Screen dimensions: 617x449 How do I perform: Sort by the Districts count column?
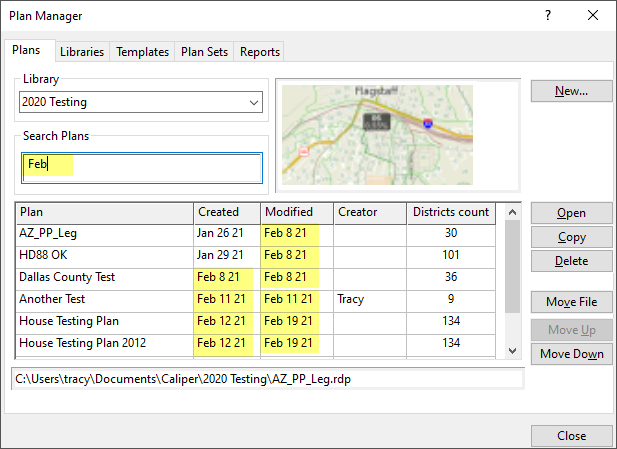450,212
